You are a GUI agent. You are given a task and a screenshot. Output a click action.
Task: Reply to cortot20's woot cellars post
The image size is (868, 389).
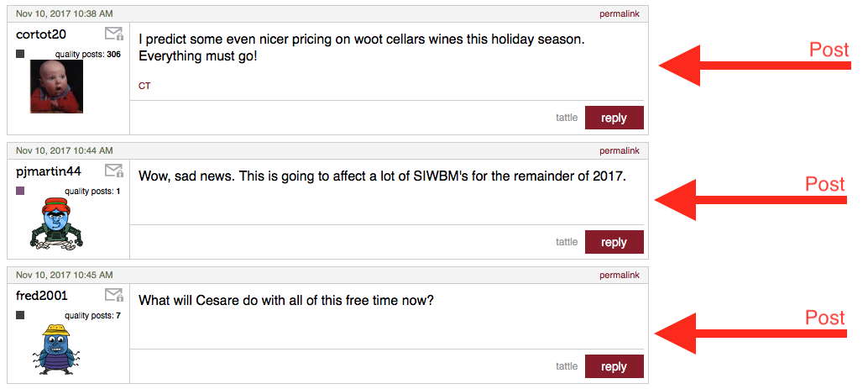coord(614,118)
